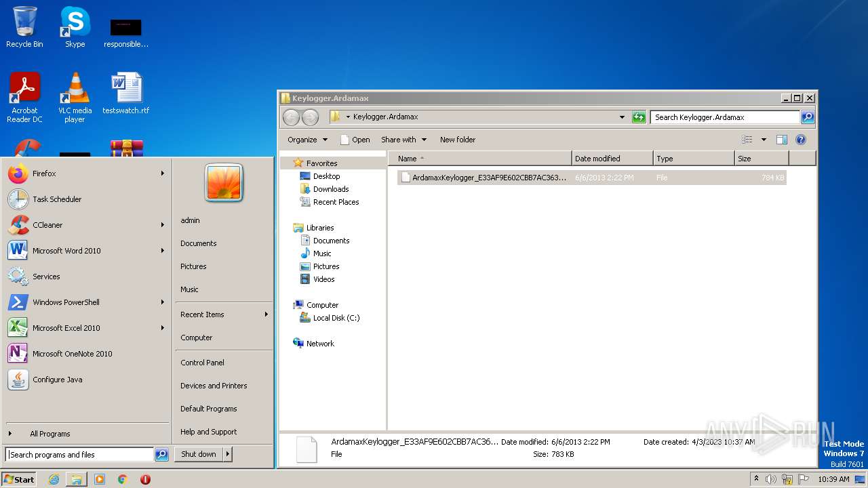Open the Organize menu
868x488 pixels.
point(307,140)
